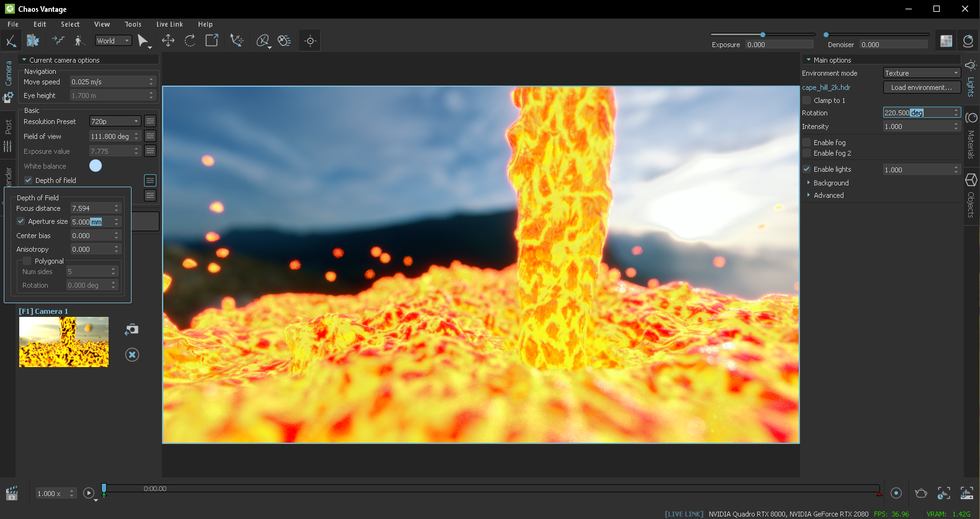Click the leaf scene icon in toolbar

33,41
